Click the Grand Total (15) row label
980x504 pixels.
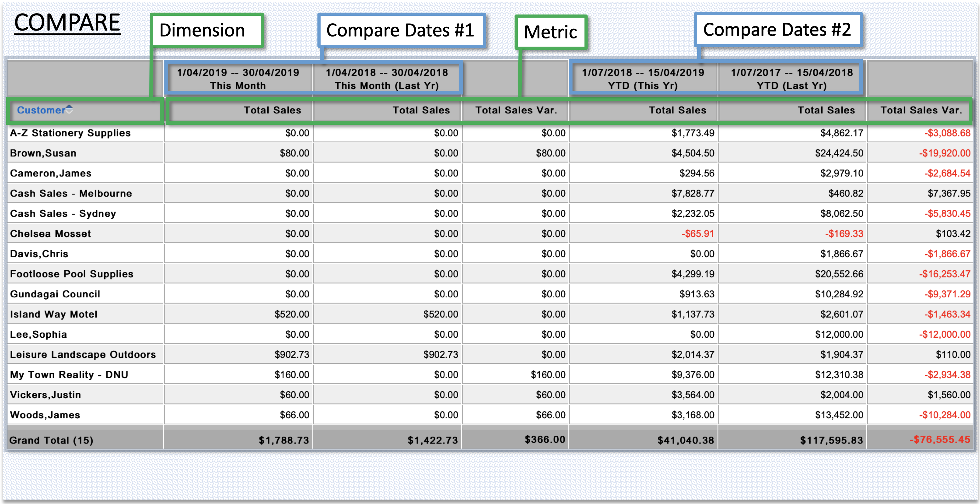pyautogui.click(x=51, y=440)
